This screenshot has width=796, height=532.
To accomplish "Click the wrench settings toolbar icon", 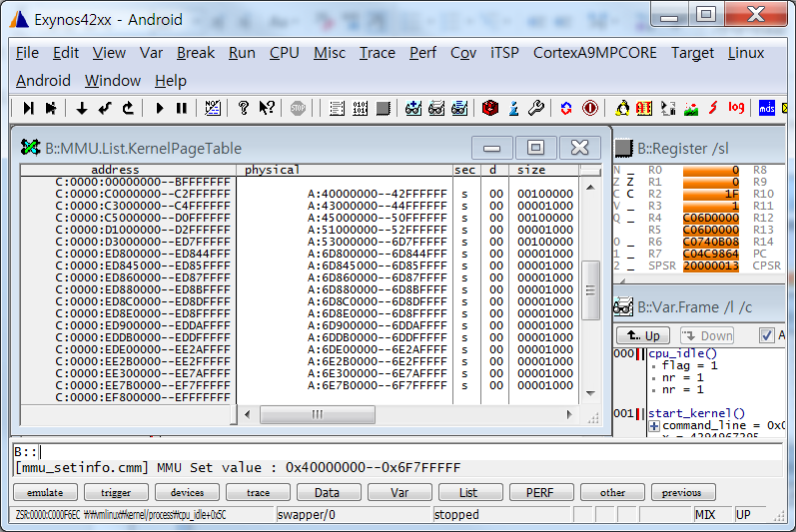I will [x=535, y=108].
